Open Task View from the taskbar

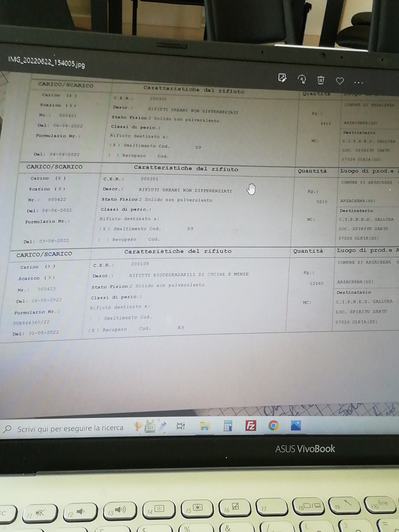tap(180, 426)
